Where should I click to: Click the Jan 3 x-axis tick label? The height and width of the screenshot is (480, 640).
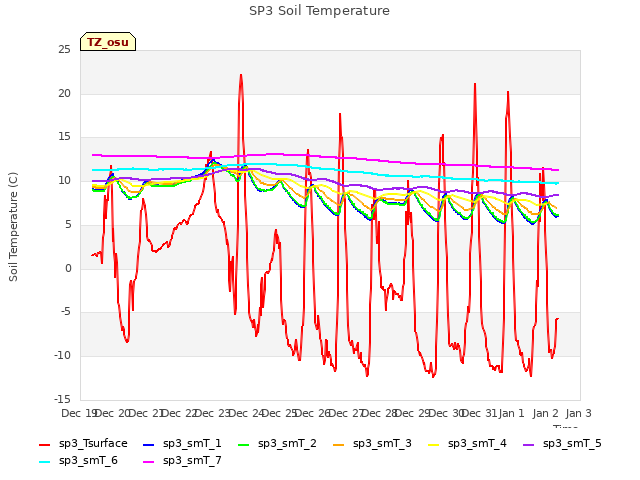[579, 413]
